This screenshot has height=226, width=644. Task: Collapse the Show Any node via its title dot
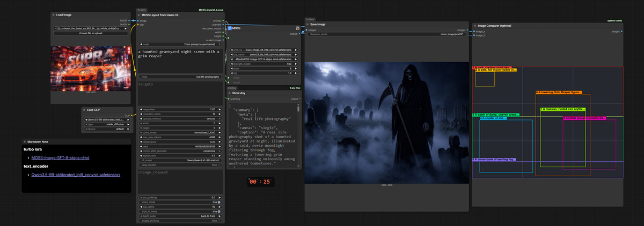pos(230,93)
